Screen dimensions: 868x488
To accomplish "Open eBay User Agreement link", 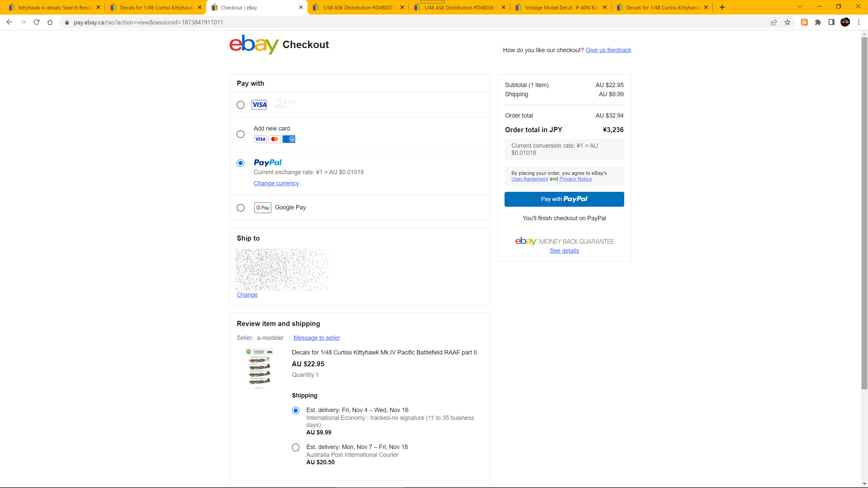I will point(530,179).
